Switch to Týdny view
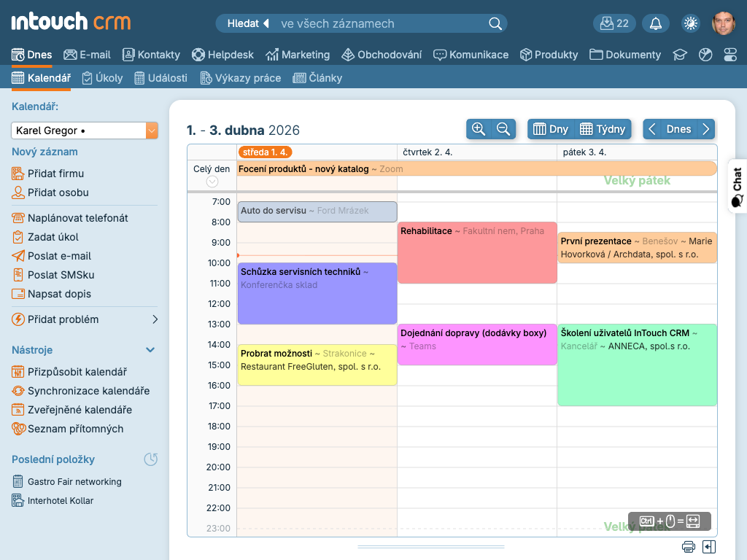The height and width of the screenshot is (560, 747). click(x=603, y=129)
